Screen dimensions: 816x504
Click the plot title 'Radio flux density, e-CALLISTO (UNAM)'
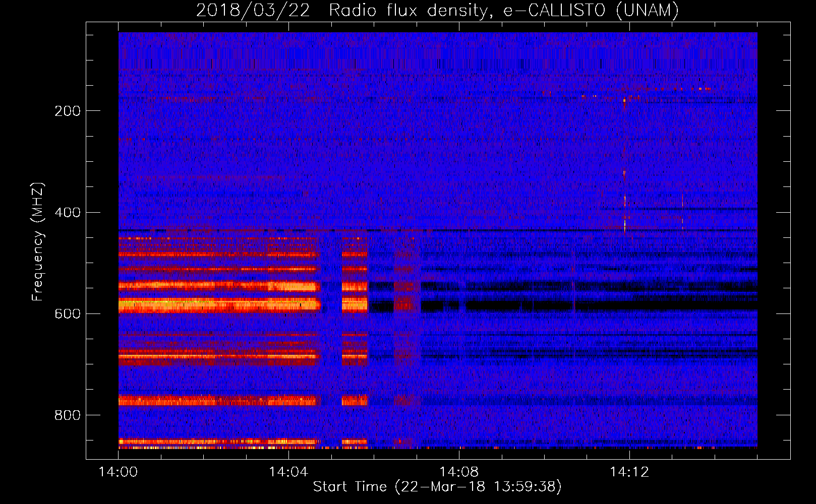pos(504,10)
